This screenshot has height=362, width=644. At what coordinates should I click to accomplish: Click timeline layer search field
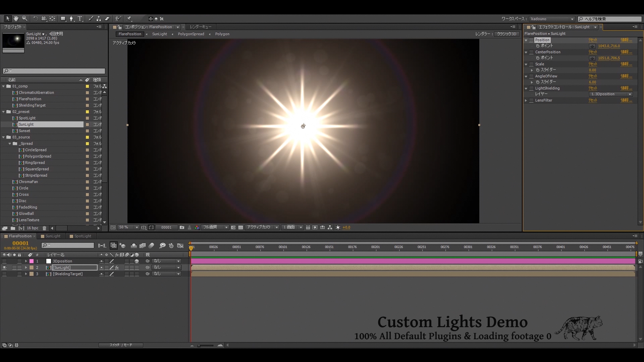coord(68,246)
